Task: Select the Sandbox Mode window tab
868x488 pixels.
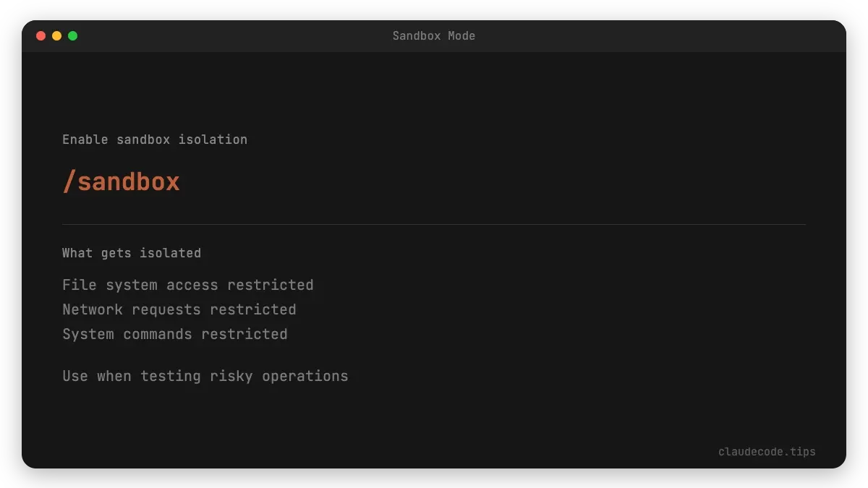Action: [433, 35]
